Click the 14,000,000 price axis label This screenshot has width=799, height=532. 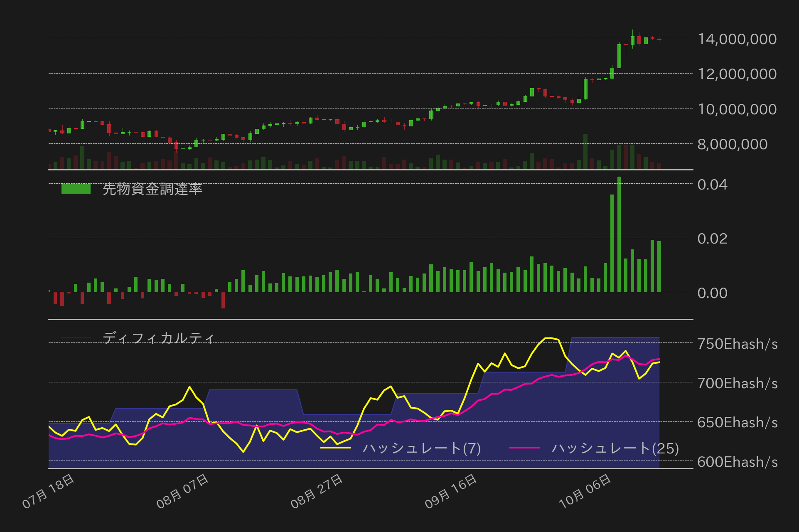[737, 39]
